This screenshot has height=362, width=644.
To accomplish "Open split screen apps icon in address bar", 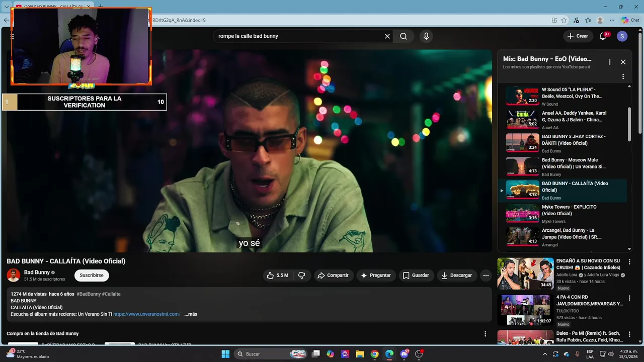I will [554, 20].
